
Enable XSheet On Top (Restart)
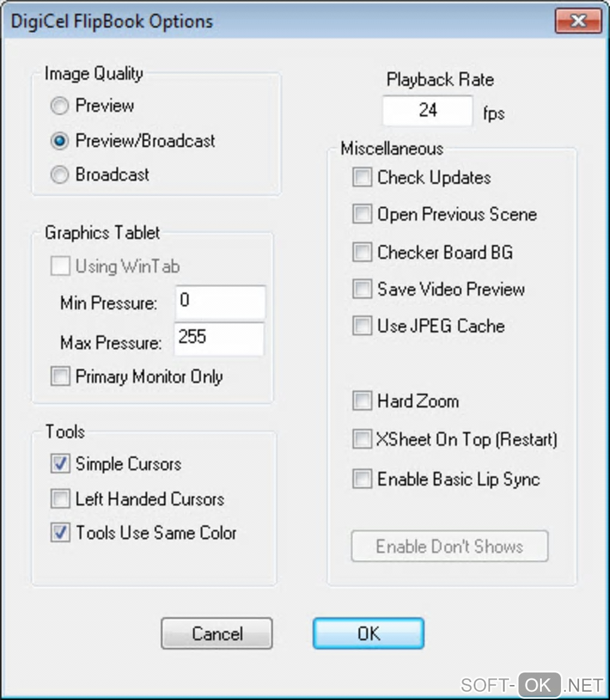click(x=362, y=440)
